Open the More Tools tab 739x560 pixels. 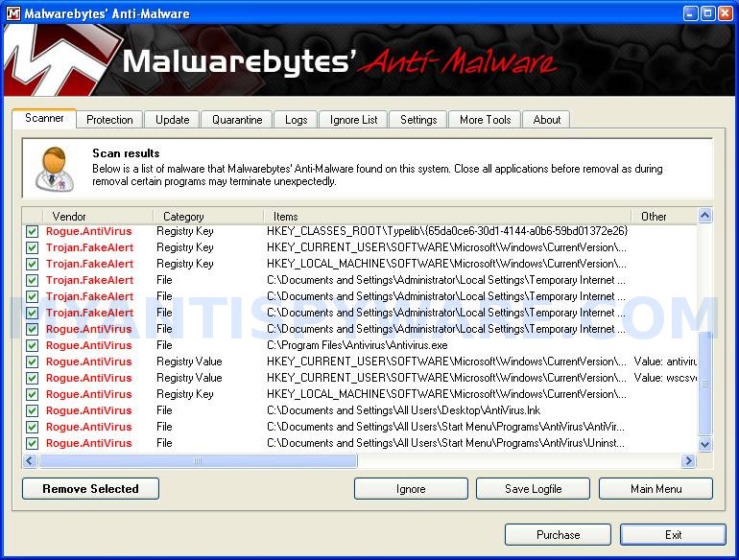click(x=485, y=120)
